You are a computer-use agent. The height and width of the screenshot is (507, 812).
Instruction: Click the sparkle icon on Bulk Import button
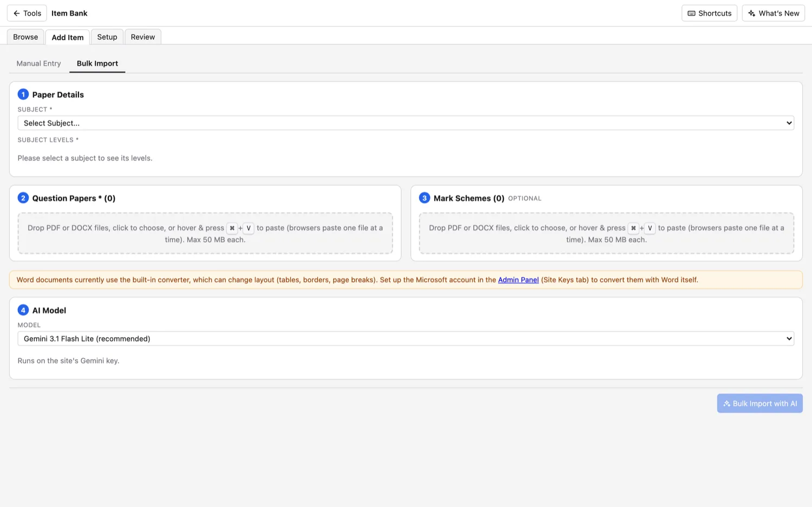click(x=727, y=404)
